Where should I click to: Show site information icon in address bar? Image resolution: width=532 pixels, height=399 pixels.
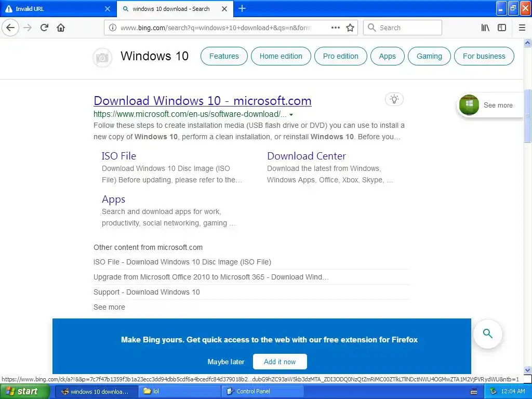112,28
